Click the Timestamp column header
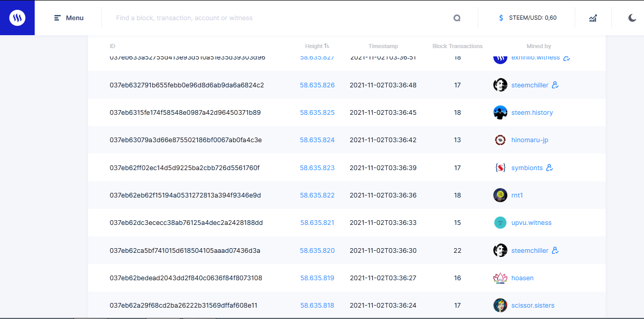The image size is (644, 319). 384,46
